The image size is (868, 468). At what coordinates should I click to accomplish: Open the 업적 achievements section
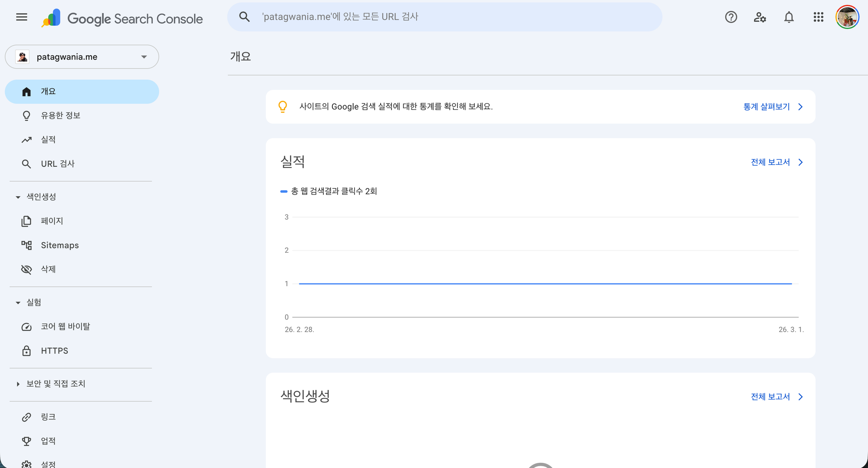tap(49, 441)
